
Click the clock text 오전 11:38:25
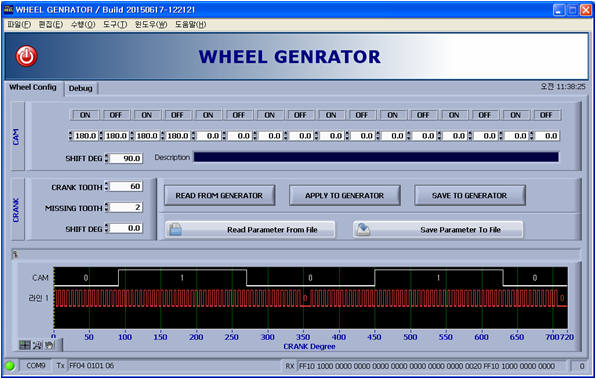563,87
